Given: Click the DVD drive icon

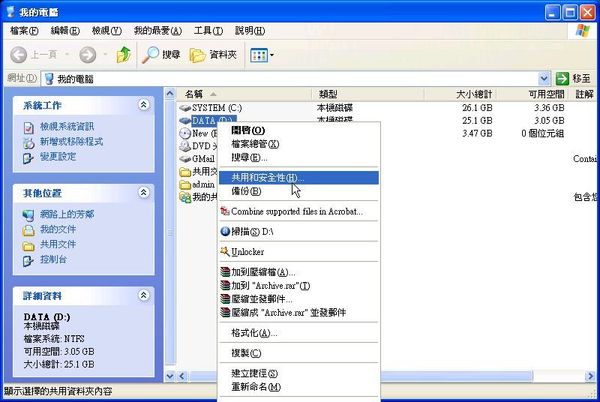Looking at the screenshot, I should tap(185, 146).
